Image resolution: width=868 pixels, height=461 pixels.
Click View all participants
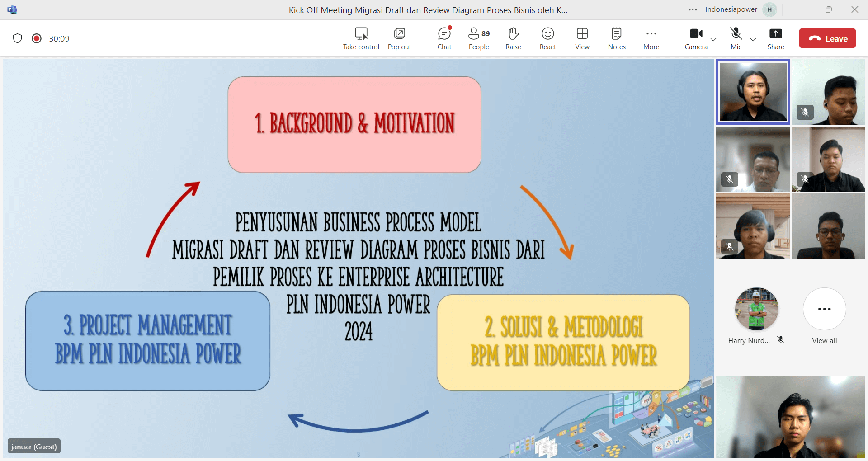tap(824, 316)
